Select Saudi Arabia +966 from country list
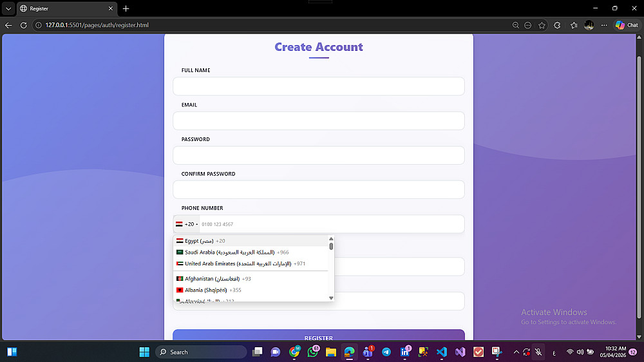Viewport: 644px width, 362px height. coord(251,252)
